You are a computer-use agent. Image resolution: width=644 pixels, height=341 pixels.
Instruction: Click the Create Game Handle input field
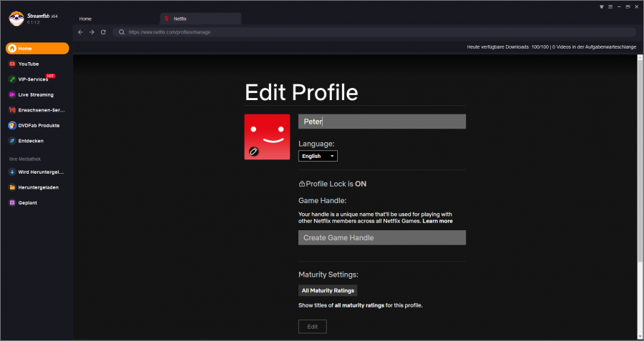382,237
